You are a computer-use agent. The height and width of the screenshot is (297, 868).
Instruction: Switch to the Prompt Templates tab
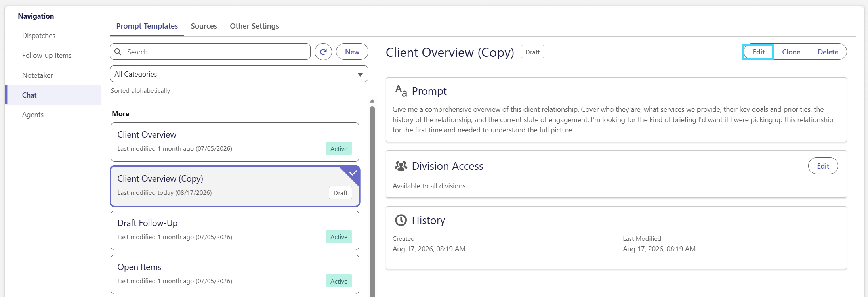click(x=147, y=26)
